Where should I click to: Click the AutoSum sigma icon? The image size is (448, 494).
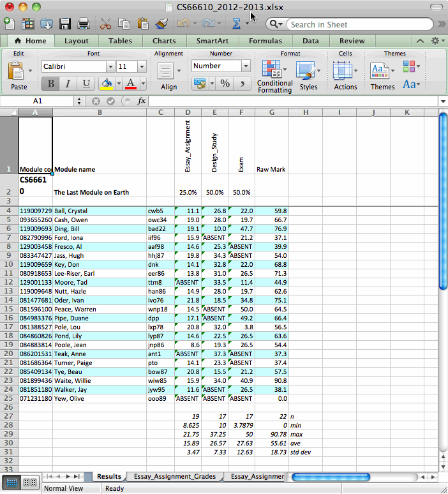point(236,24)
